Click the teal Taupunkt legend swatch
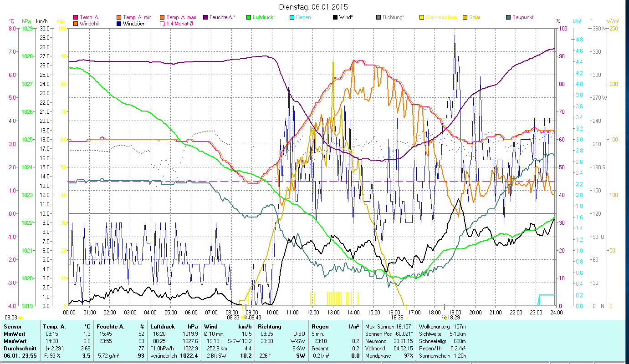 click(x=508, y=17)
